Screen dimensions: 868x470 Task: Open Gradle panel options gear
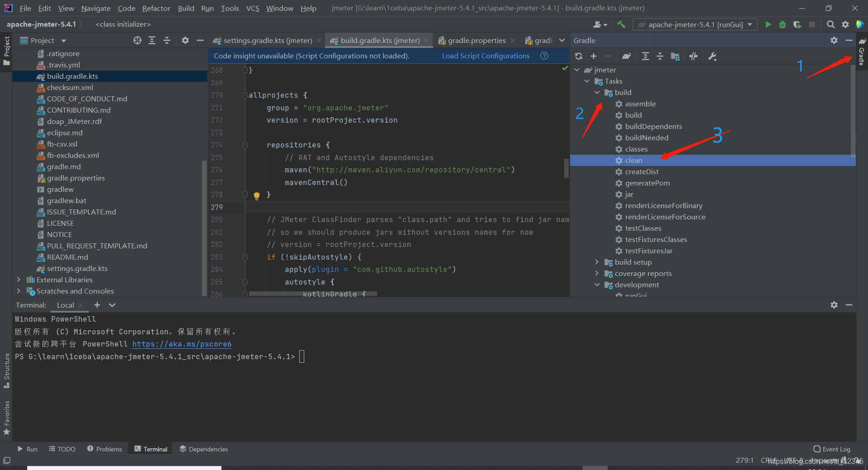click(x=834, y=40)
